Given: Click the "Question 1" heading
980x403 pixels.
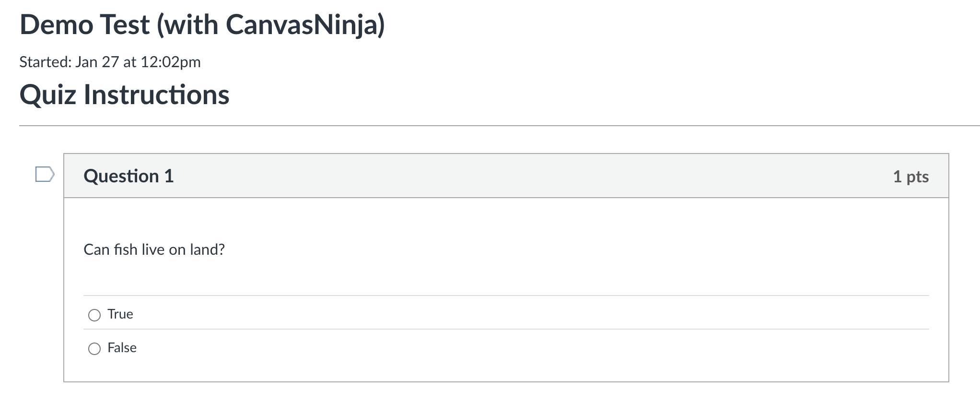Looking at the screenshot, I should 128,176.
